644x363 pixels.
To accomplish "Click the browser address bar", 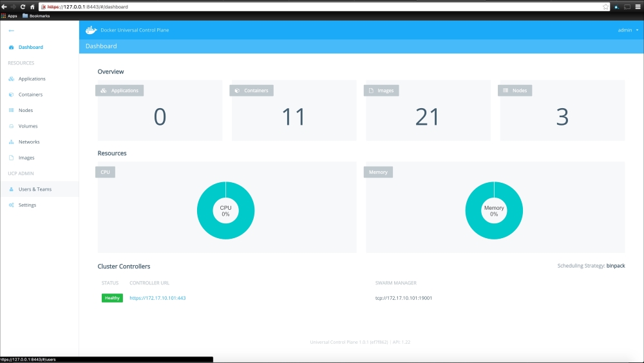I will [322, 6].
